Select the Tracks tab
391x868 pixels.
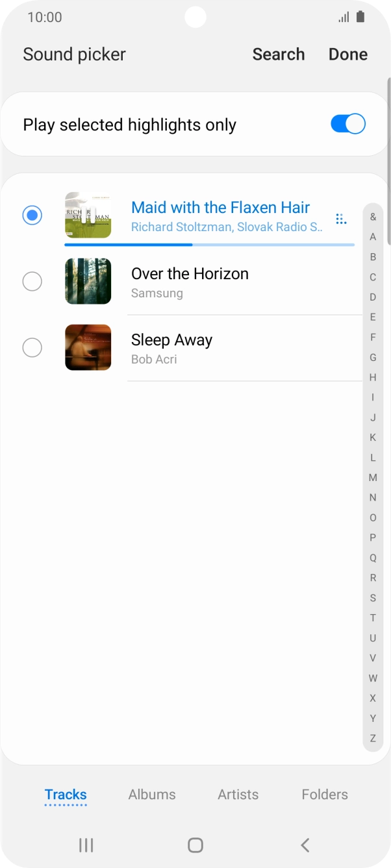coord(66,794)
